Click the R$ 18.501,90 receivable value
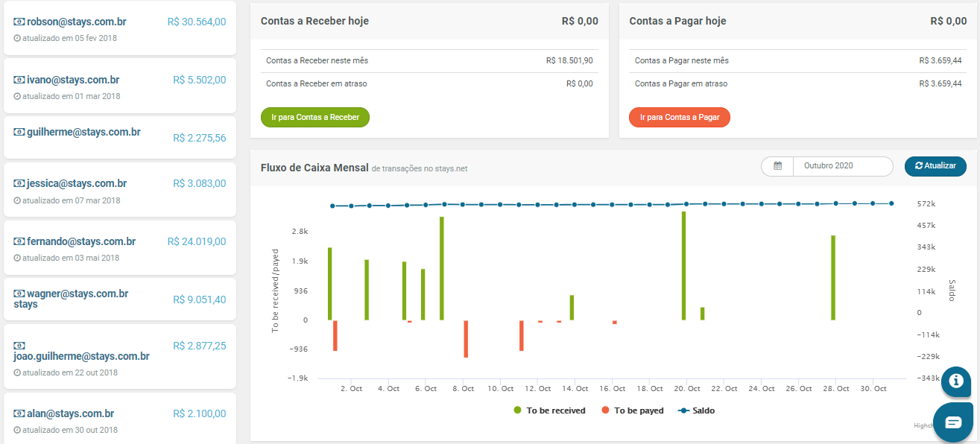 coord(569,61)
